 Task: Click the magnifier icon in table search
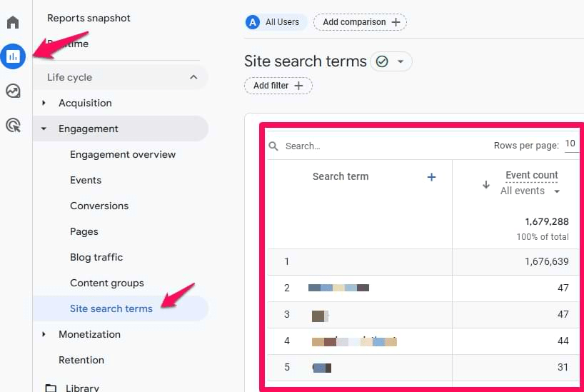tap(273, 146)
